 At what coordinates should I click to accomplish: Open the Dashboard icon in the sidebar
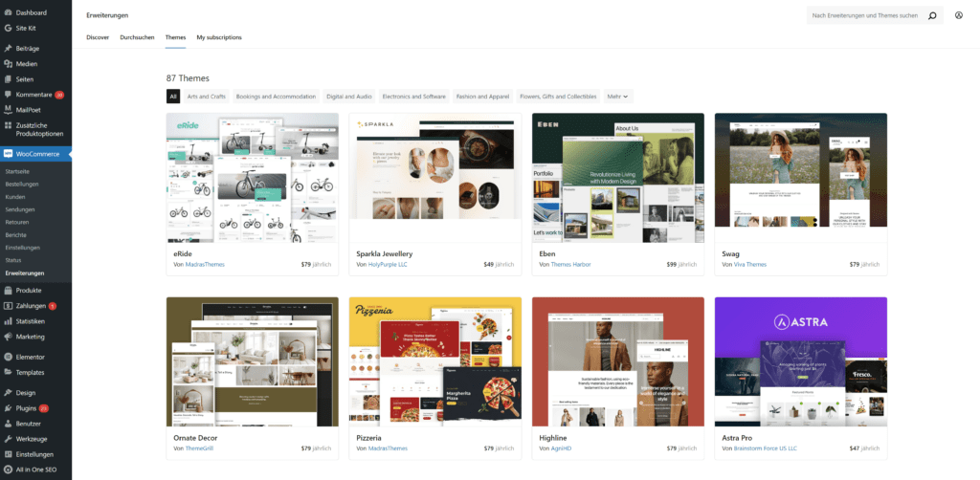click(8, 12)
